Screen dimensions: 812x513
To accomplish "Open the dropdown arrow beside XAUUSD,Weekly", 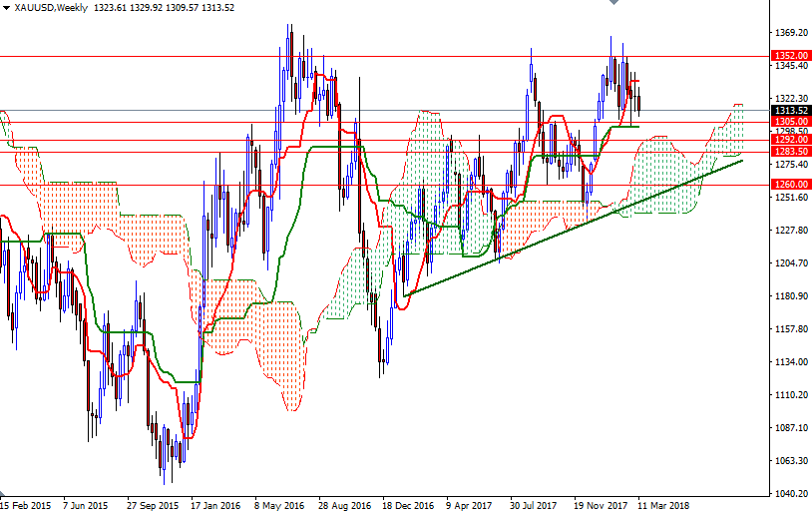I will [7, 8].
